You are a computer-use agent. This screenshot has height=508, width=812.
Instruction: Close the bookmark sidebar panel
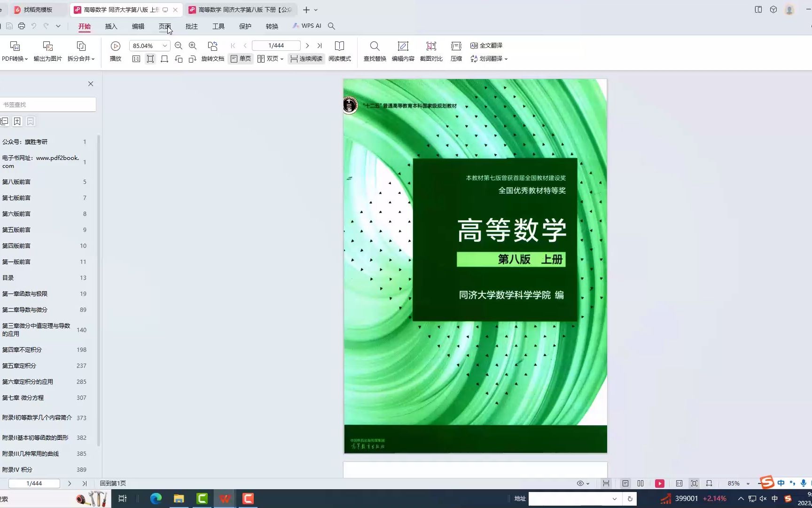tap(91, 84)
